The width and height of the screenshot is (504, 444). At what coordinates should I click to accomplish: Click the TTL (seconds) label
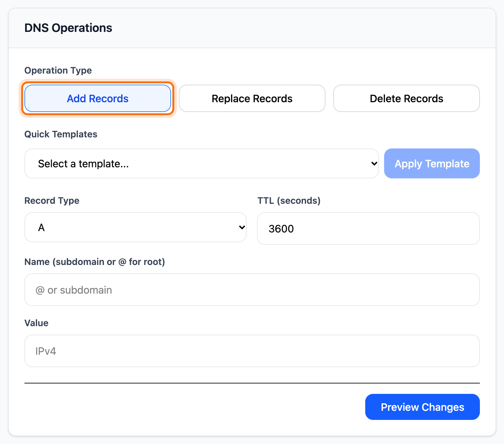[289, 201]
